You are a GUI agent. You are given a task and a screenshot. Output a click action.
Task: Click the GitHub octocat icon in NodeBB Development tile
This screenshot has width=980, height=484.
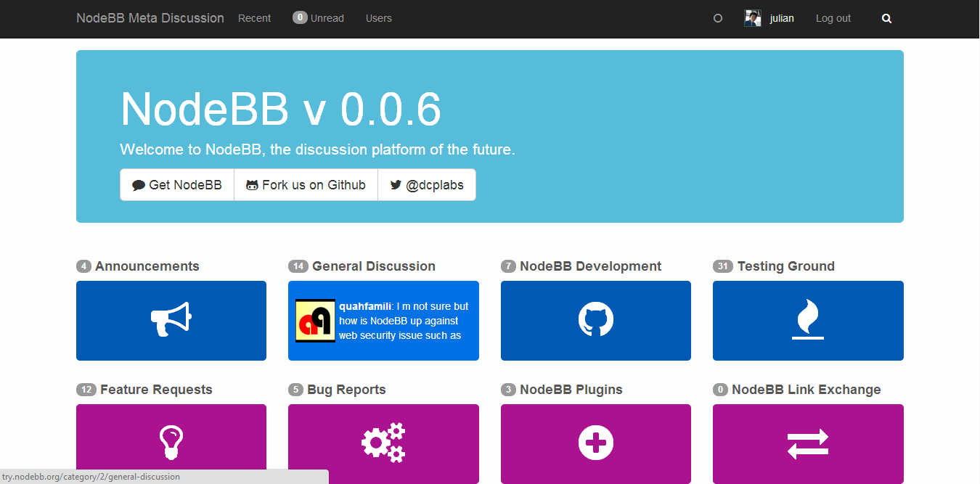[596, 319]
